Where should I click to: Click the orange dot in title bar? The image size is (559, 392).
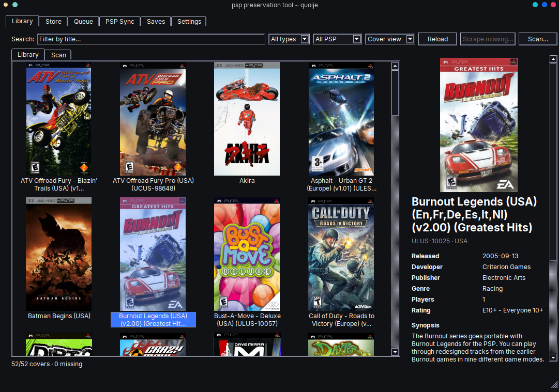point(6,5)
